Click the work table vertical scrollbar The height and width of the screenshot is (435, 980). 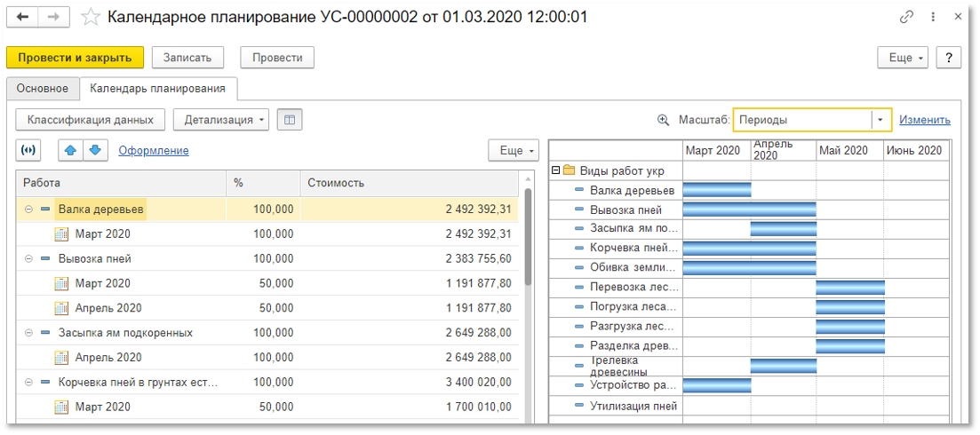tap(526, 240)
